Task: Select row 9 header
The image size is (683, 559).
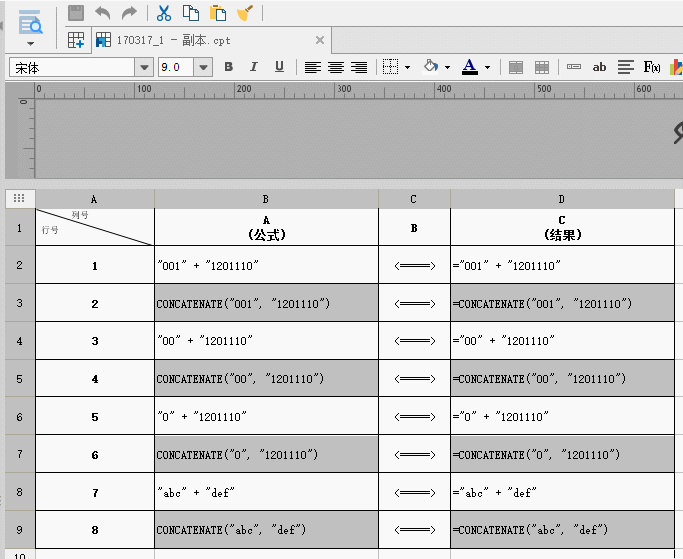Action: point(20,530)
